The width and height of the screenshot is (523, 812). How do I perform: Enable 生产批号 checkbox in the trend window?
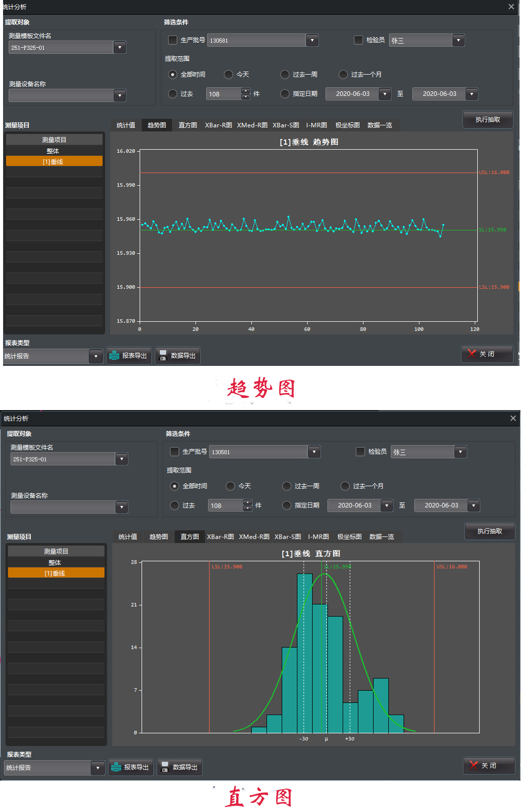[x=173, y=40]
